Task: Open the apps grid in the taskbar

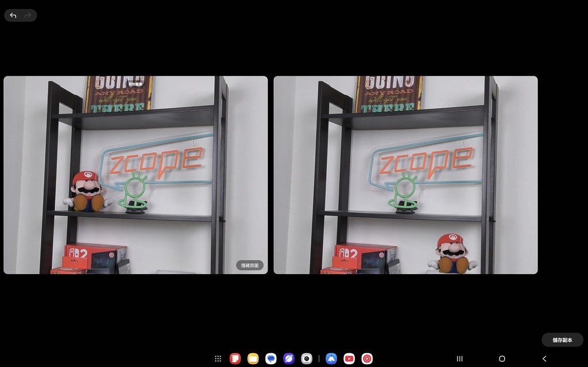Action: click(218, 359)
